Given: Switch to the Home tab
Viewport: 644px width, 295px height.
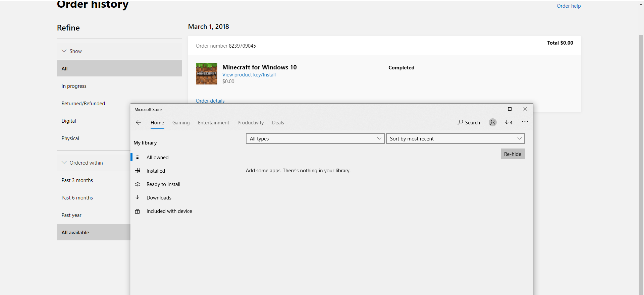Looking at the screenshot, I should click(157, 123).
